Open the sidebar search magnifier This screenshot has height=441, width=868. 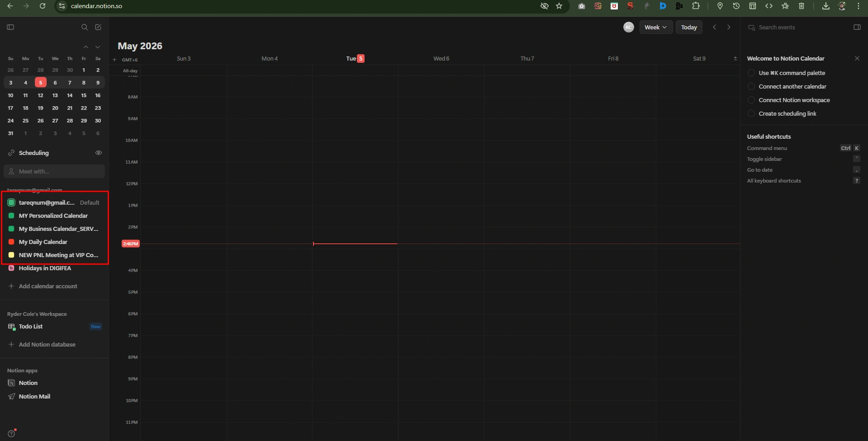pyautogui.click(x=85, y=27)
